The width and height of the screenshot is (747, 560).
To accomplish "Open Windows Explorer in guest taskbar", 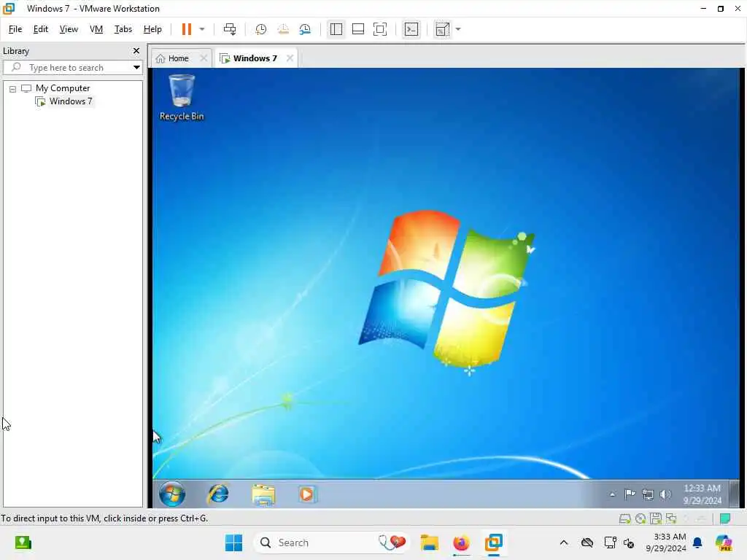I will pyautogui.click(x=263, y=494).
